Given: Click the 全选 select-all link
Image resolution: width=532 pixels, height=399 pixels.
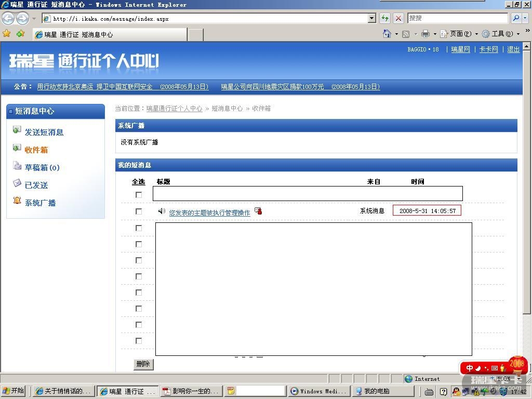Looking at the screenshot, I should point(138,181).
